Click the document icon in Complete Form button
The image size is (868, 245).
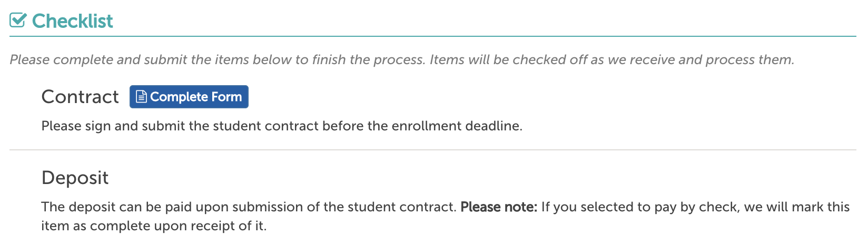click(141, 97)
